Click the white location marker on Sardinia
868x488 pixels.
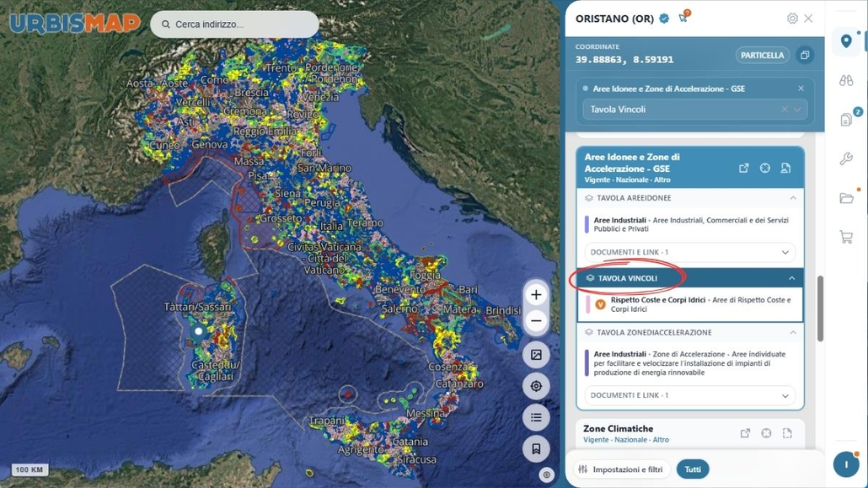click(x=199, y=331)
